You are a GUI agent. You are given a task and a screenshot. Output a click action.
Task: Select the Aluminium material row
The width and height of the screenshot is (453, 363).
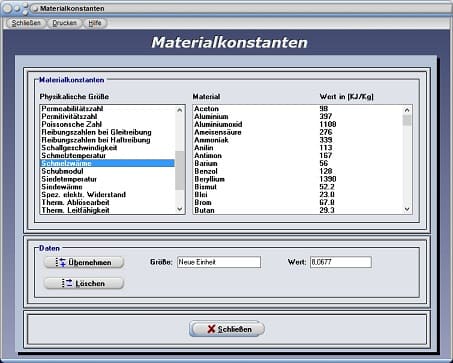tap(298, 116)
